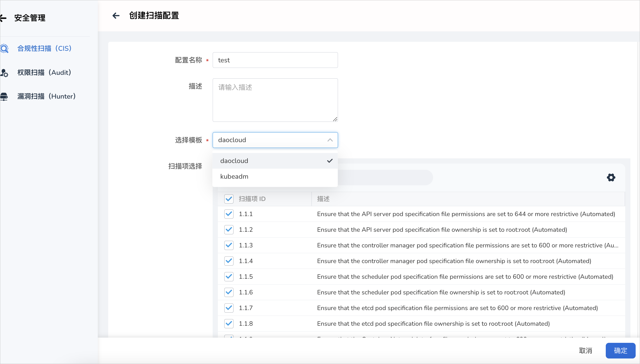Screen dimensions: 640x364
Task: Click the 描述 column header
Action: click(x=323, y=199)
